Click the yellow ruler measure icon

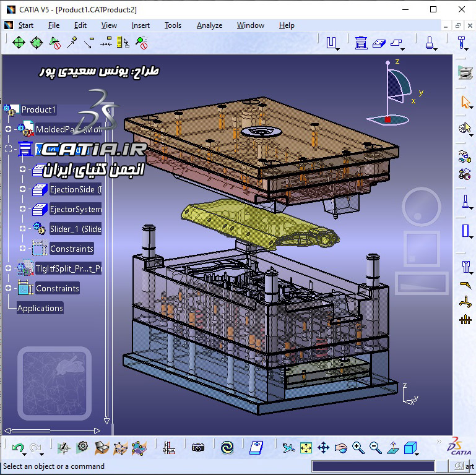tap(123, 43)
